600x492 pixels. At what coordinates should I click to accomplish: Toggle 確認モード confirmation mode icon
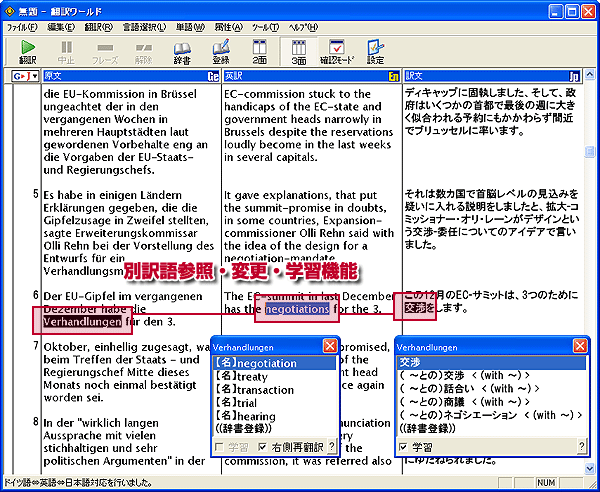(337, 52)
